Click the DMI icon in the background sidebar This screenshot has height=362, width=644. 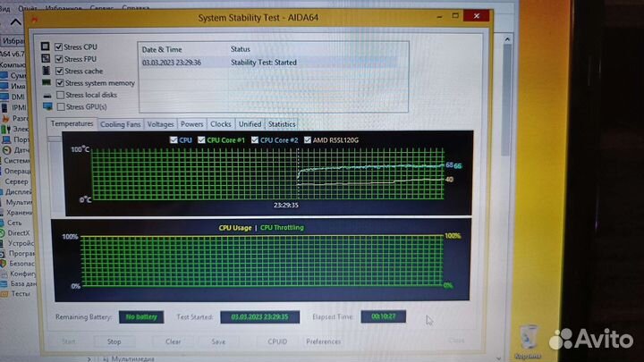(x=4, y=97)
